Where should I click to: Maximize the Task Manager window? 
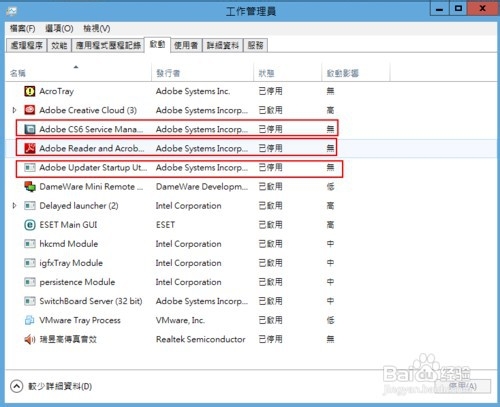click(458, 9)
